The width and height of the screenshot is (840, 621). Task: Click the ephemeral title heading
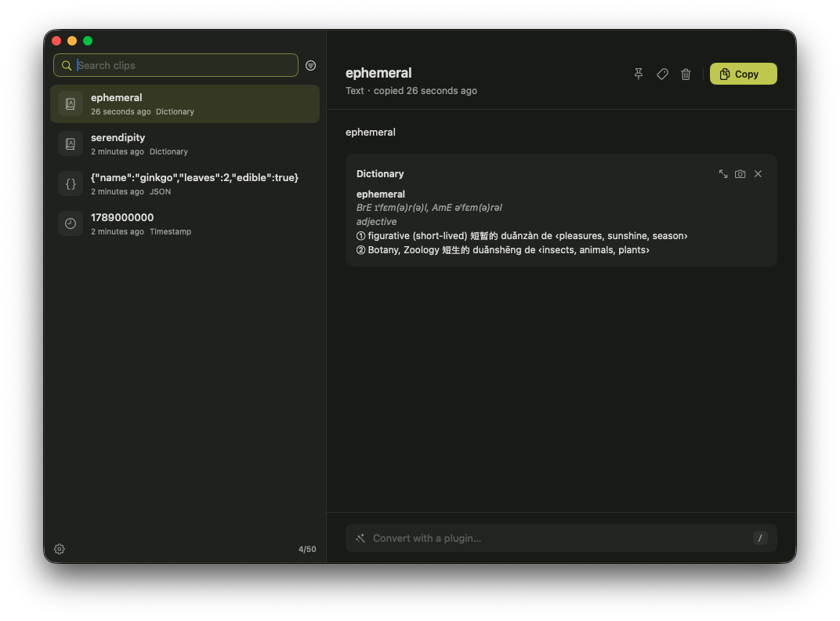click(378, 73)
